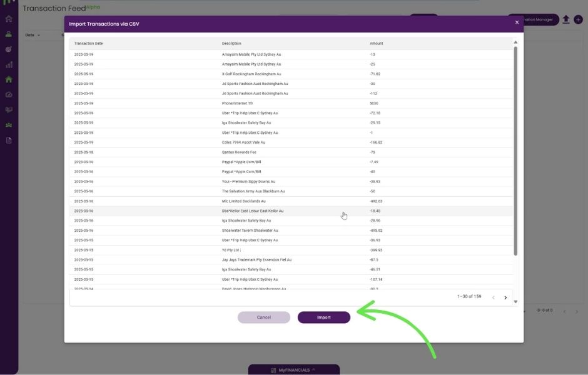Open the speedometer gauge sidebar icon
Screen dimensions: 588x375
click(9, 95)
